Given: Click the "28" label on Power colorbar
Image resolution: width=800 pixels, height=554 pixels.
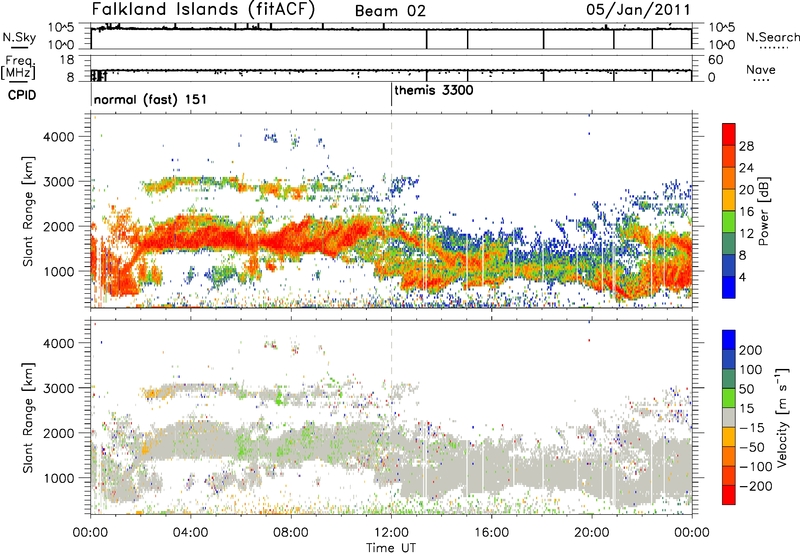Looking at the screenshot, I should pyautogui.click(x=746, y=146).
